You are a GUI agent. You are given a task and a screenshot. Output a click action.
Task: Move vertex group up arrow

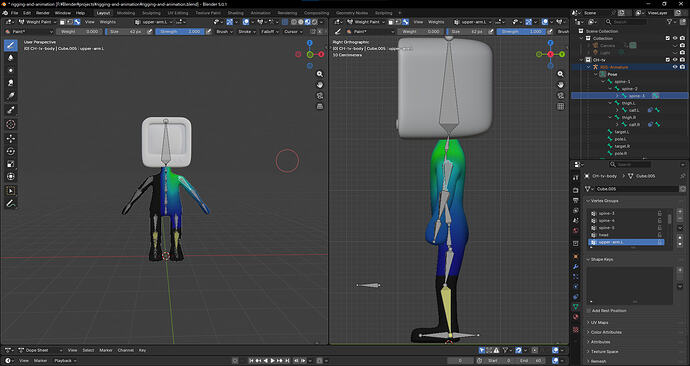point(680,238)
